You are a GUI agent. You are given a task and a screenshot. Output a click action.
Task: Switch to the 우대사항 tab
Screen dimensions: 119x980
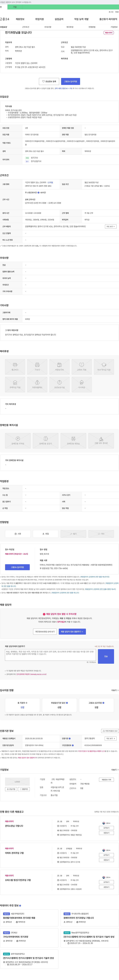click(x=48, y=27)
